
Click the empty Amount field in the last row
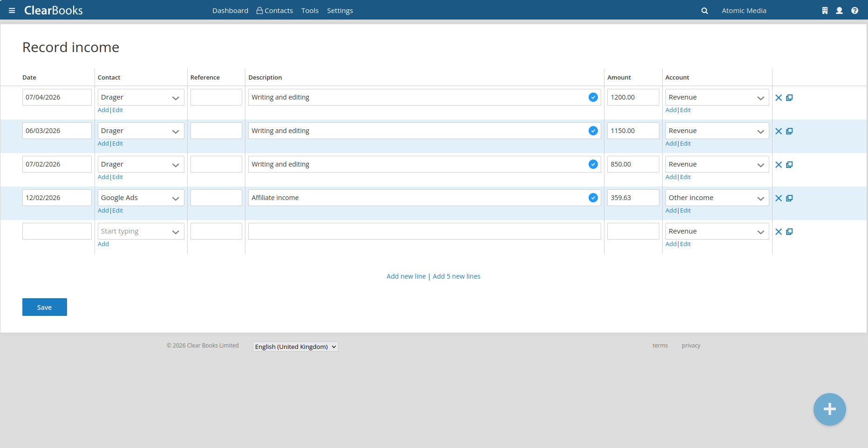[x=633, y=231]
